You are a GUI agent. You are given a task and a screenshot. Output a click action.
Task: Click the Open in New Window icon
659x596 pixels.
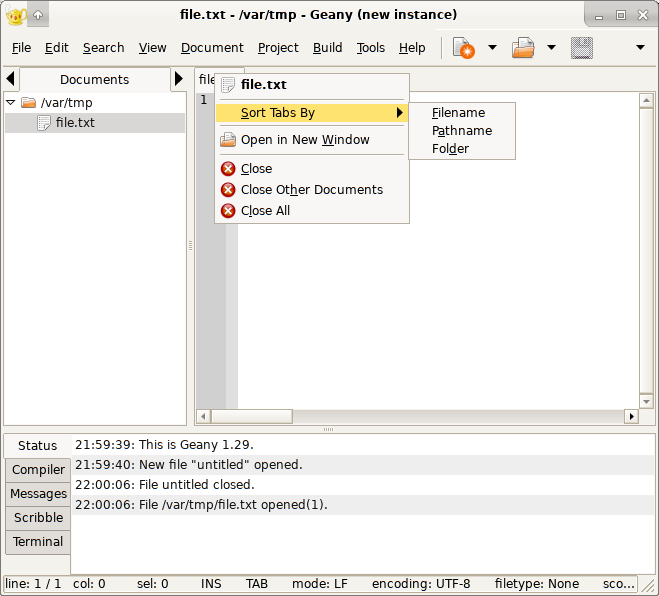click(228, 140)
